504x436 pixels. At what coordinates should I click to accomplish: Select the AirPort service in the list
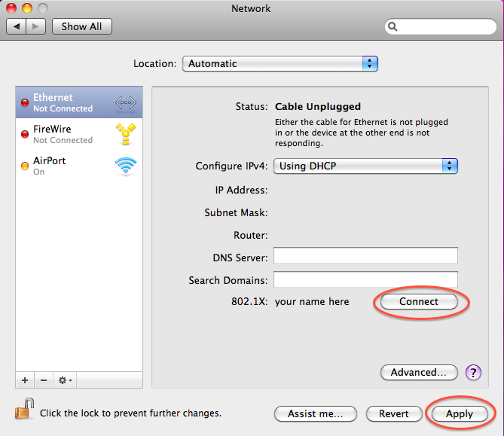79,166
